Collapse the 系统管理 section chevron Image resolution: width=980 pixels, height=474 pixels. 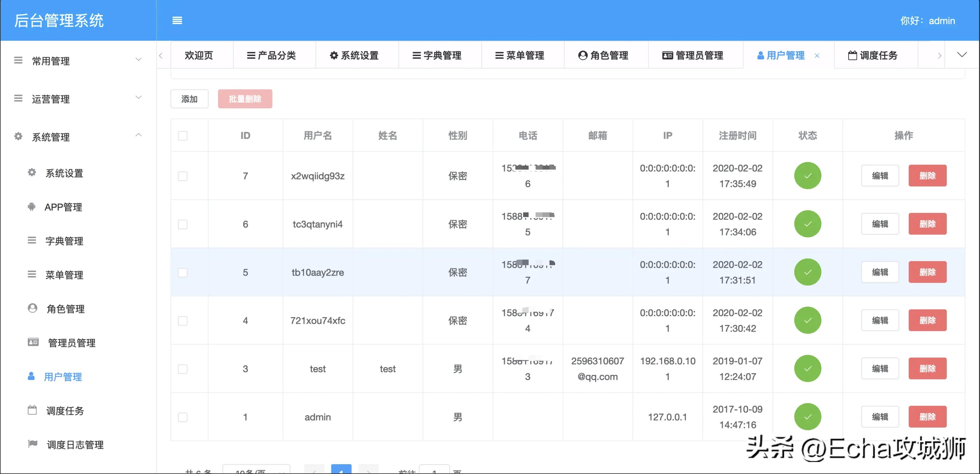tap(138, 135)
